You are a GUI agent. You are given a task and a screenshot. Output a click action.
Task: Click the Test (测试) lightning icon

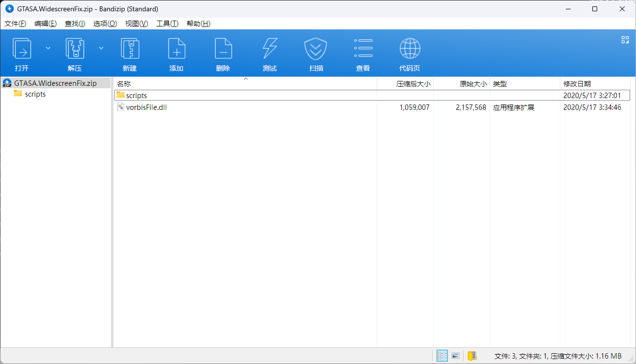pos(270,49)
